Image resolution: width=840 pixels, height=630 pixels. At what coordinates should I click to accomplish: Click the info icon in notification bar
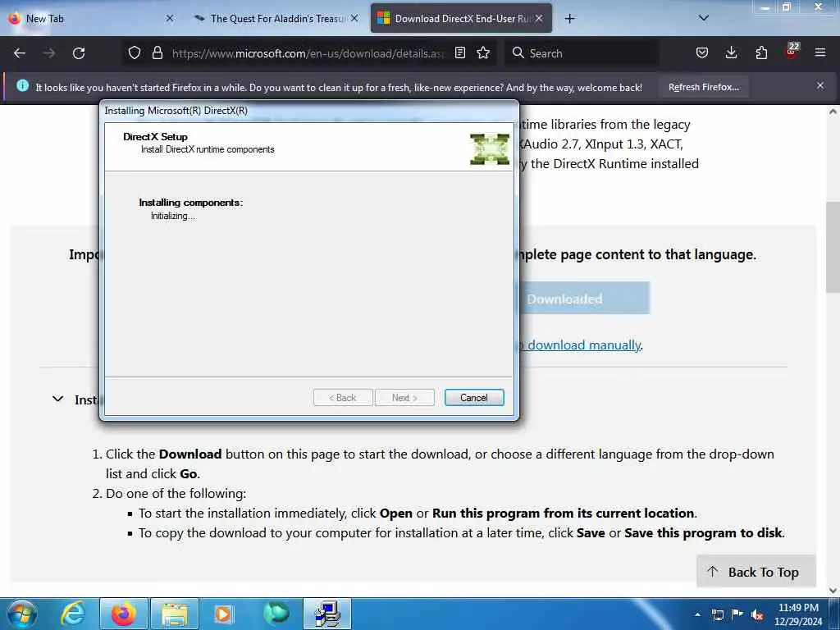tap(22, 85)
